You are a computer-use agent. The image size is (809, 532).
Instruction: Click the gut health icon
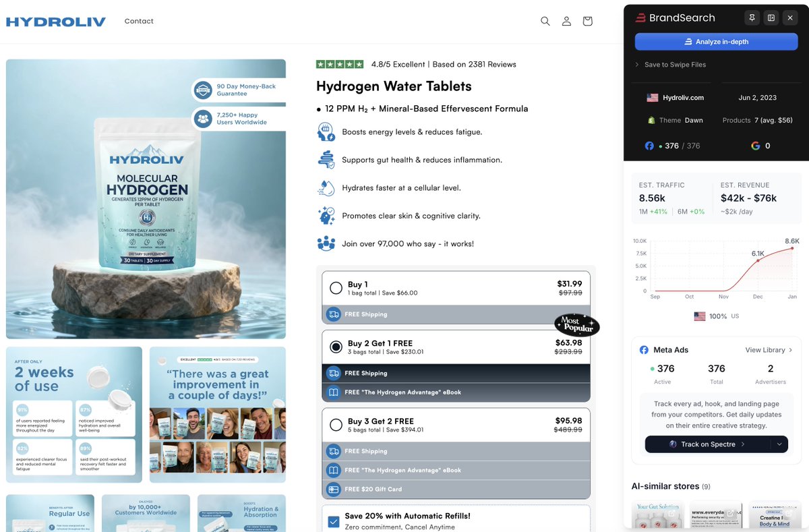pyautogui.click(x=326, y=160)
